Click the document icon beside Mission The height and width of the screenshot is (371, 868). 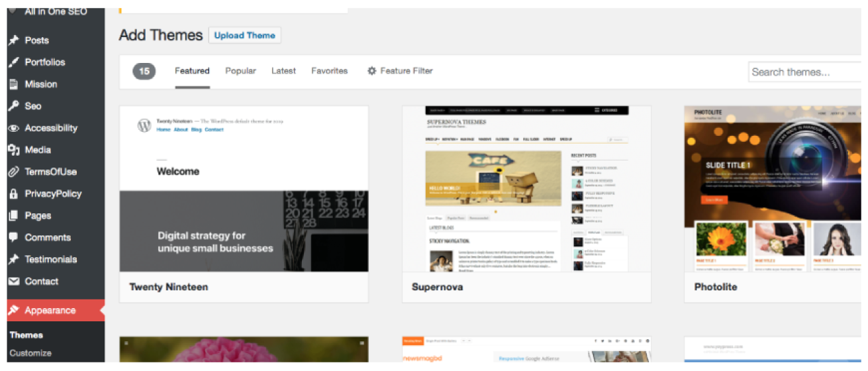coord(13,84)
